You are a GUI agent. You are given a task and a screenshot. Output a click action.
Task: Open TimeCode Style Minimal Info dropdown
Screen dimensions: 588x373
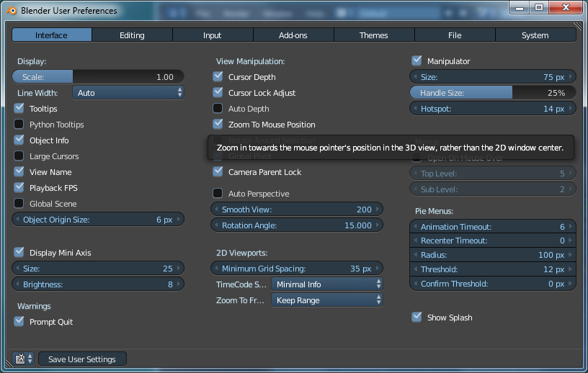(x=327, y=284)
